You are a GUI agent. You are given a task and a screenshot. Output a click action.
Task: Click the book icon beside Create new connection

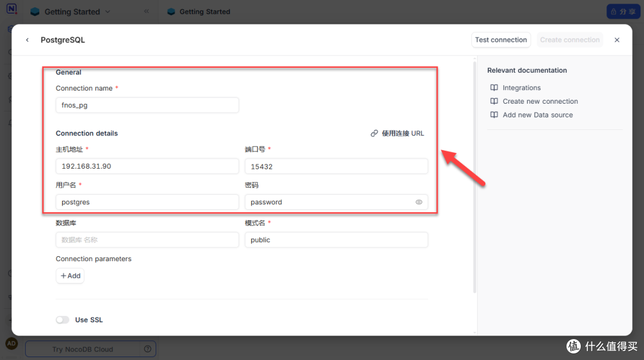[x=494, y=101]
